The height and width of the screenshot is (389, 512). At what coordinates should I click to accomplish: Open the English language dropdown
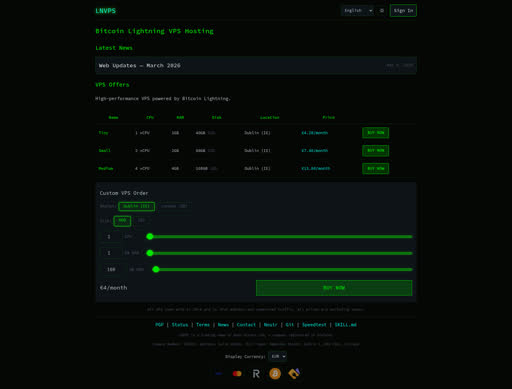pyautogui.click(x=357, y=11)
